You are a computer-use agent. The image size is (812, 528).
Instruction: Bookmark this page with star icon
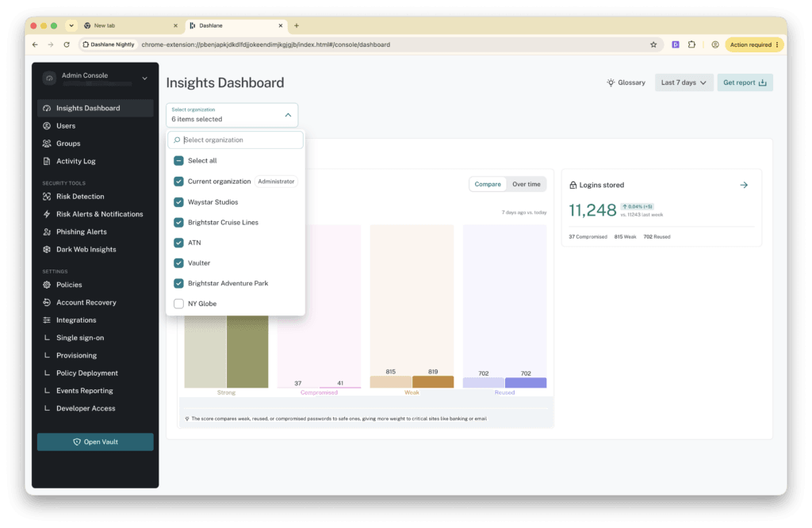[653, 44]
